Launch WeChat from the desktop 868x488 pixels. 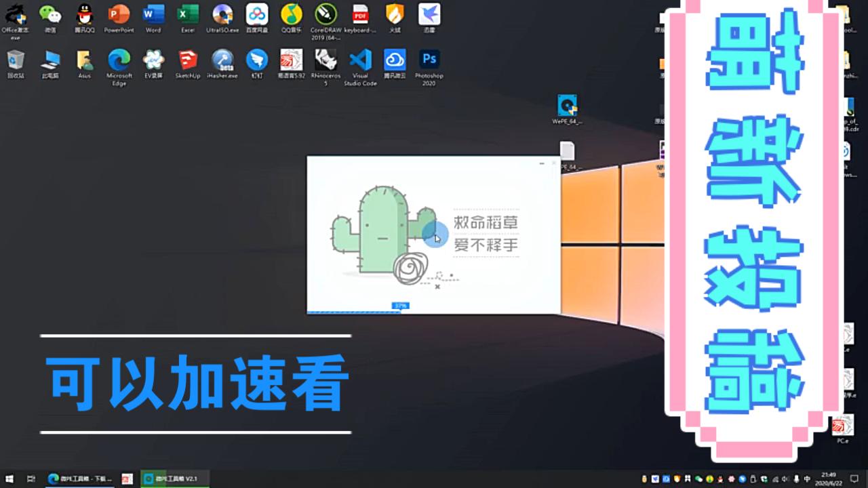[50, 18]
